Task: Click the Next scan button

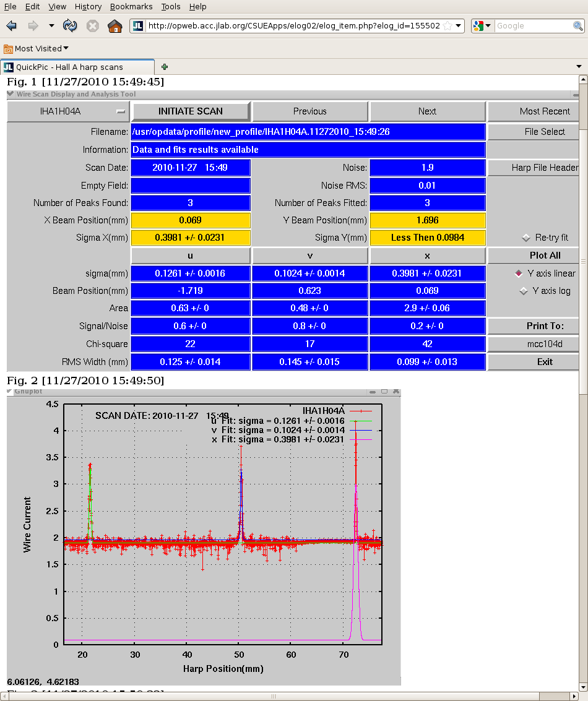Action: [428, 111]
